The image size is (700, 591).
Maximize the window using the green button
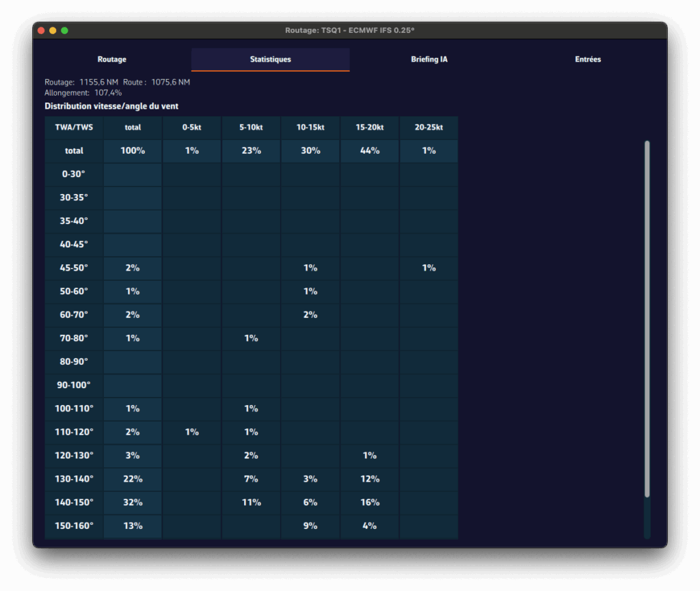pyautogui.click(x=64, y=31)
